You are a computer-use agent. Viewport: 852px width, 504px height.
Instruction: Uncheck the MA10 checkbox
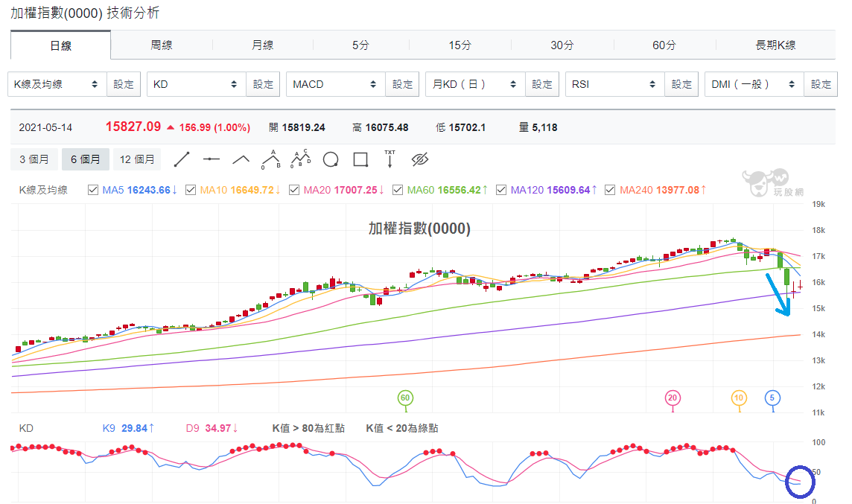click(191, 190)
